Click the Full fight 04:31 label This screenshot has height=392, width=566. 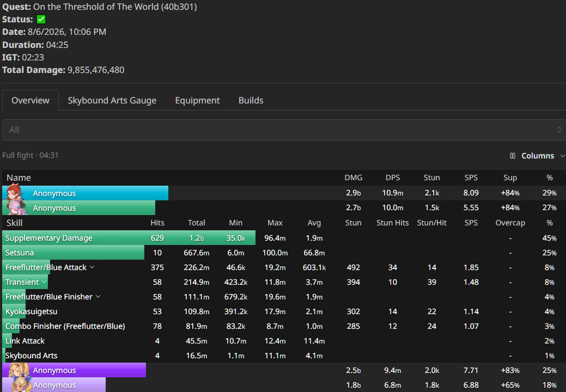point(31,155)
